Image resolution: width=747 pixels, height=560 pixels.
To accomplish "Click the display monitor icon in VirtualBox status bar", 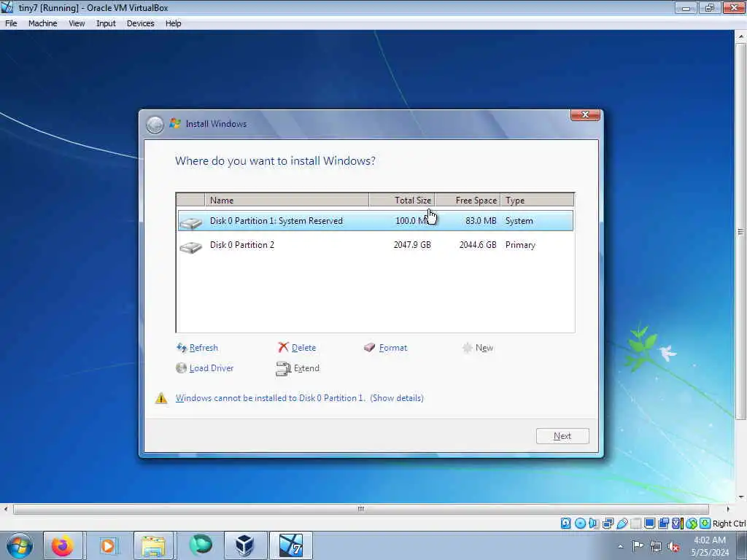I will coord(649,524).
